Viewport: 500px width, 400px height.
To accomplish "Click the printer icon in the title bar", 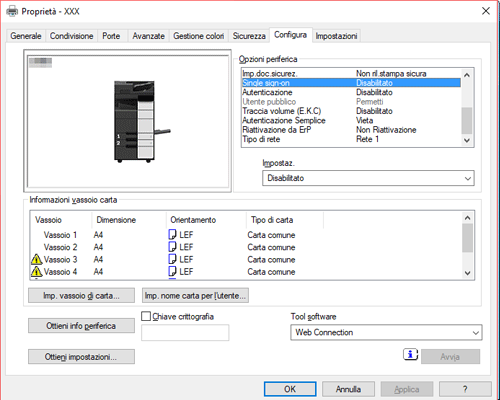I will pos(12,11).
